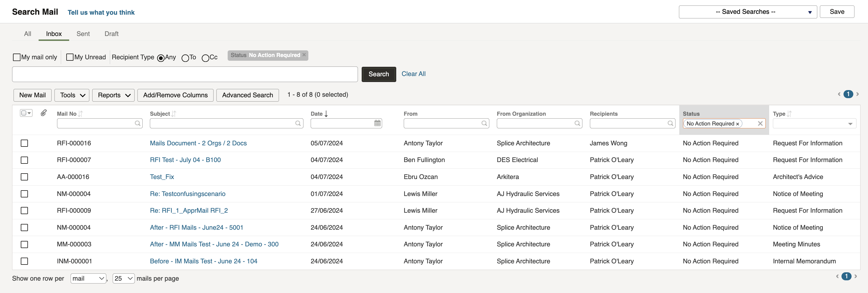Check the row for RFI-000007
The image size is (868, 293).
pyautogui.click(x=24, y=160)
